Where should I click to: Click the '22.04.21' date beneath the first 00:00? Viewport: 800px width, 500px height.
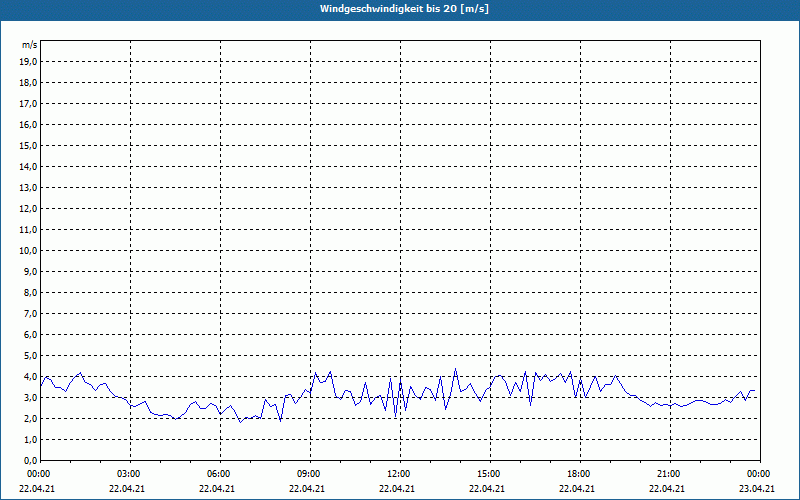pos(37,489)
